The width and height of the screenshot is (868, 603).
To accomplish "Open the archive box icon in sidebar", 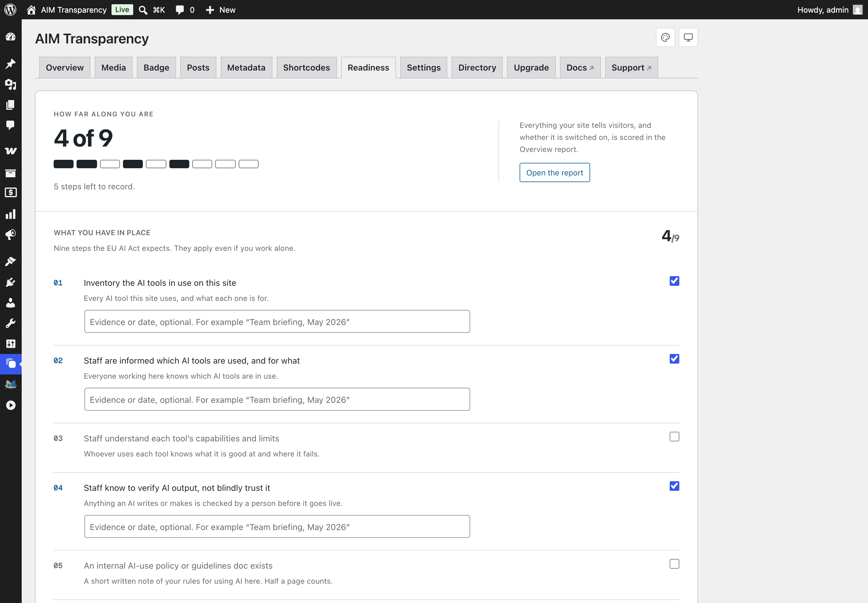I will point(11,173).
